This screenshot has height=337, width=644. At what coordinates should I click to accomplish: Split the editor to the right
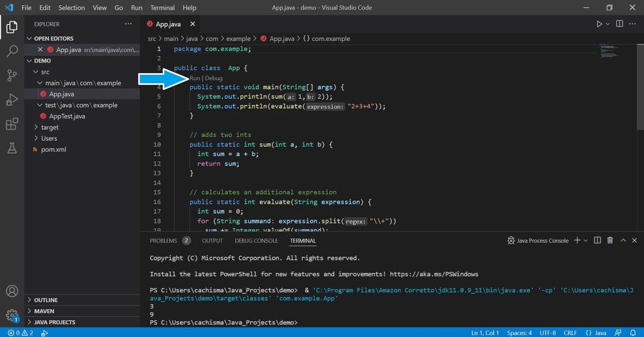[x=619, y=24]
